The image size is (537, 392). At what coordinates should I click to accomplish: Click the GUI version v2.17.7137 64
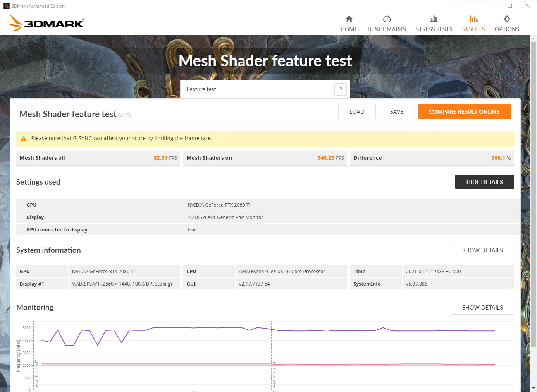pos(254,284)
